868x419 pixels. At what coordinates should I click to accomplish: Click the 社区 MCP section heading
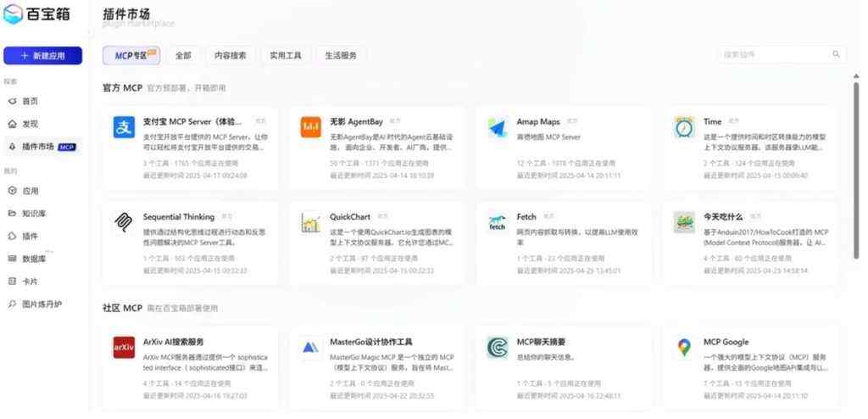point(122,308)
